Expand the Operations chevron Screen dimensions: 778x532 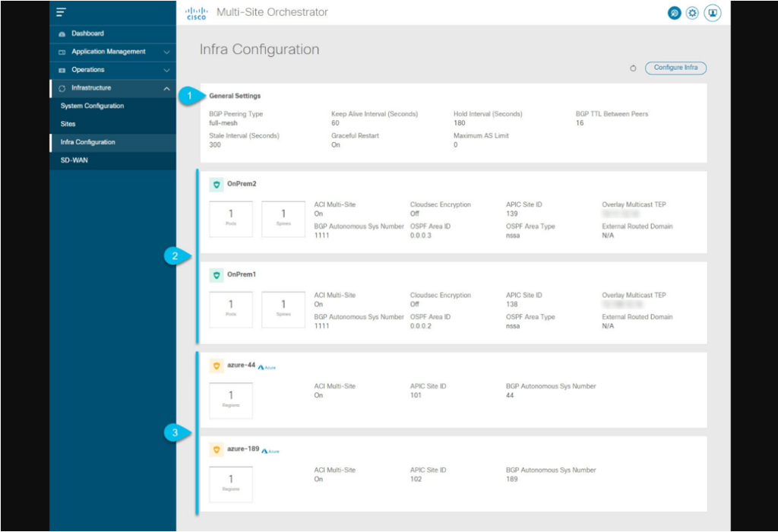[x=166, y=71]
